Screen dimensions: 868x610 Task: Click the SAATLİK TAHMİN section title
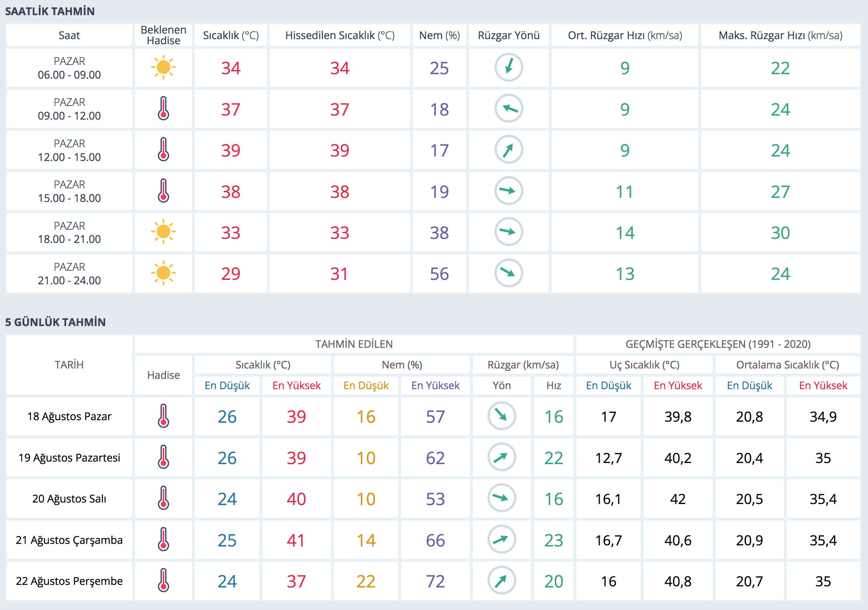coord(50,11)
